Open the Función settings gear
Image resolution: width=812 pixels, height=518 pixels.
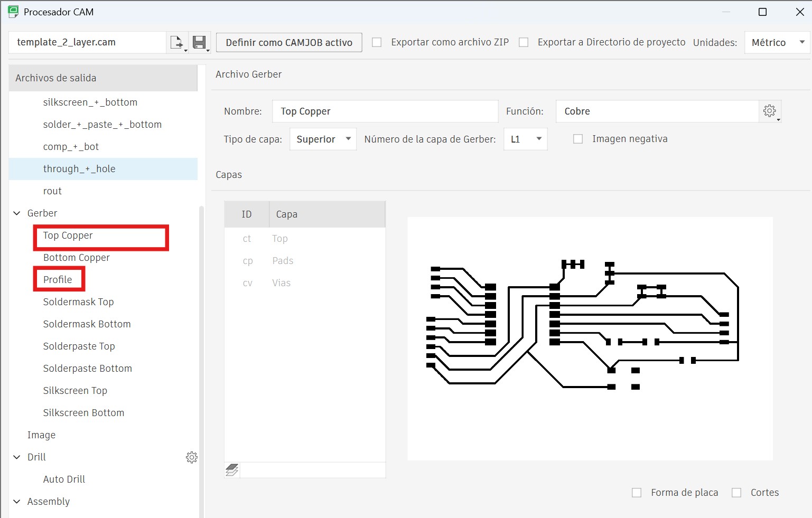click(770, 111)
